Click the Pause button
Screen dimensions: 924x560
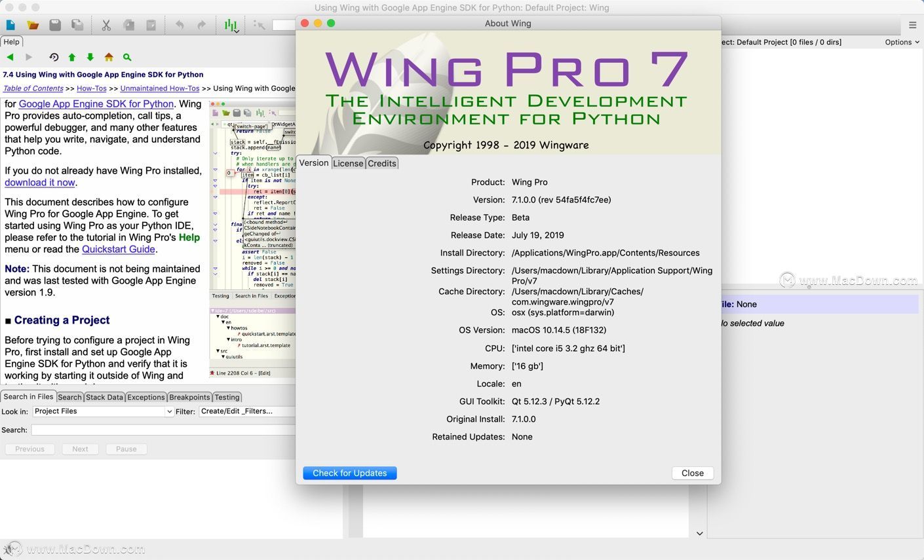tap(126, 449)
